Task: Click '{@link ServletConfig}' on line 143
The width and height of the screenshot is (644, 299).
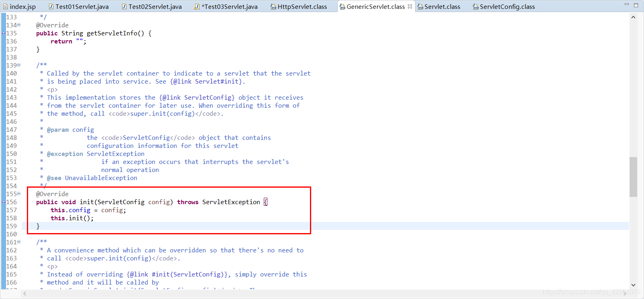Action: point(197,98)
